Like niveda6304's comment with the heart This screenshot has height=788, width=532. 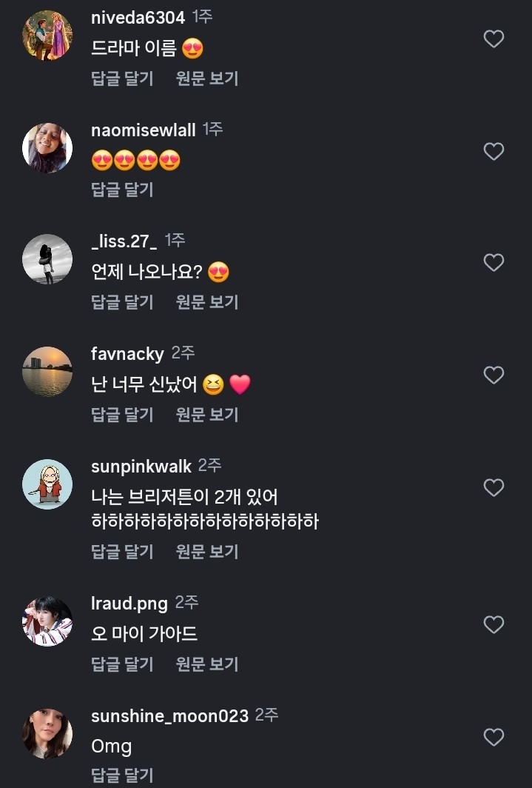pos(494,39)
